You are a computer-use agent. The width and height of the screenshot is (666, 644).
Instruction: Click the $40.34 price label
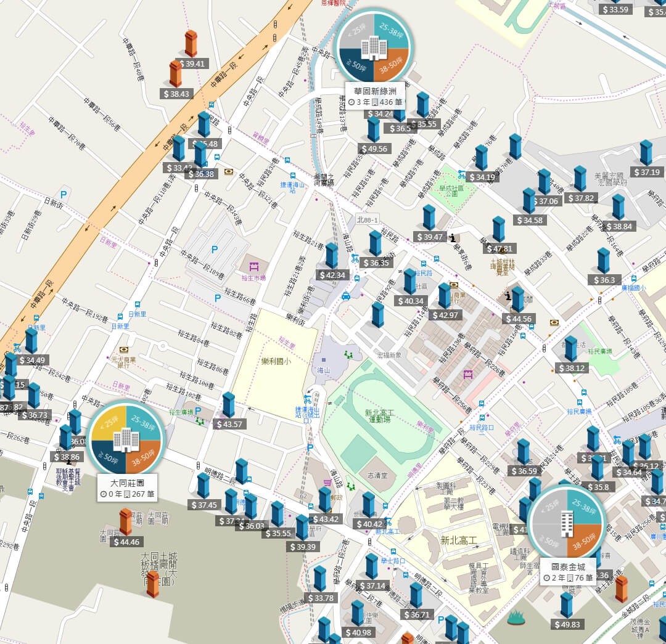pos(410,301)
